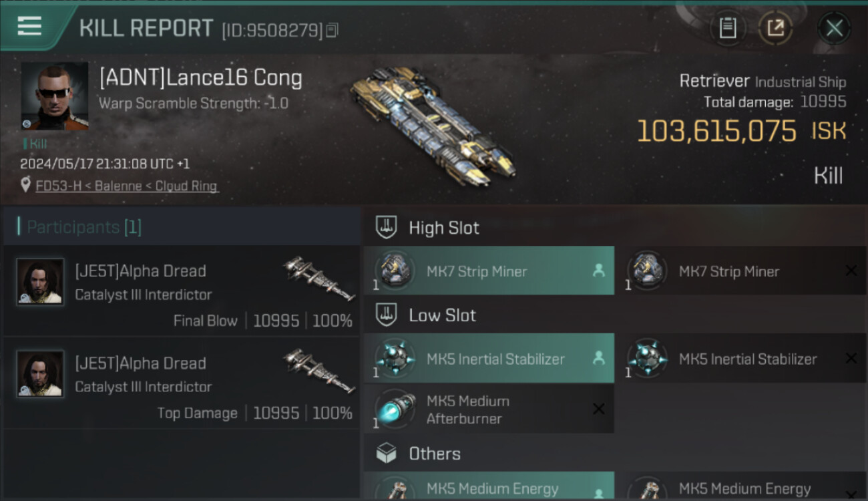Select the Participants tab header
Image resolution: width=868 pixels, height=501 pixels.
pos(182,227)
